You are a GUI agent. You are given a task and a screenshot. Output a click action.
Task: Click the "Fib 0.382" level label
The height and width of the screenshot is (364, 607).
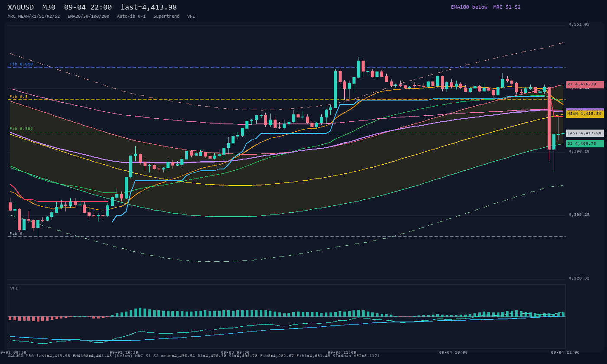21,129
